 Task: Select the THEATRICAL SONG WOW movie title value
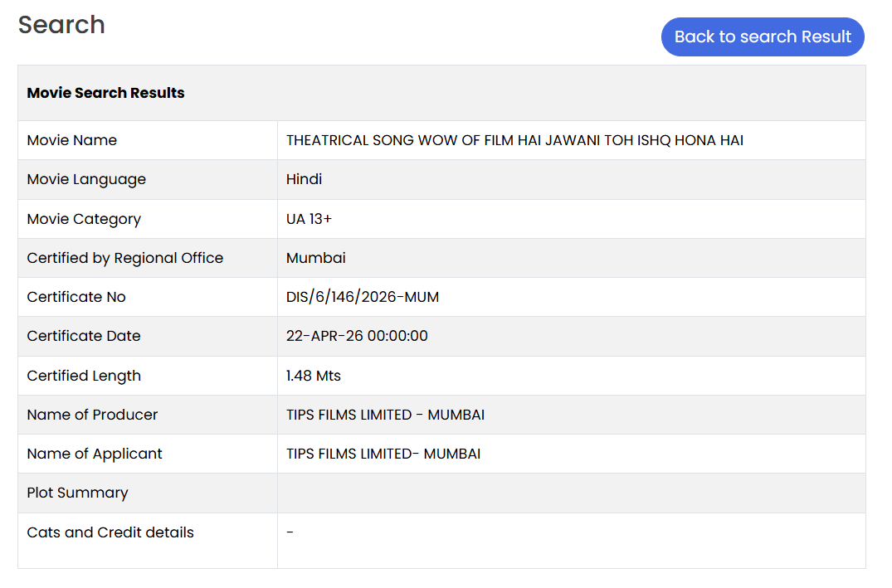[x=514, y=140]
